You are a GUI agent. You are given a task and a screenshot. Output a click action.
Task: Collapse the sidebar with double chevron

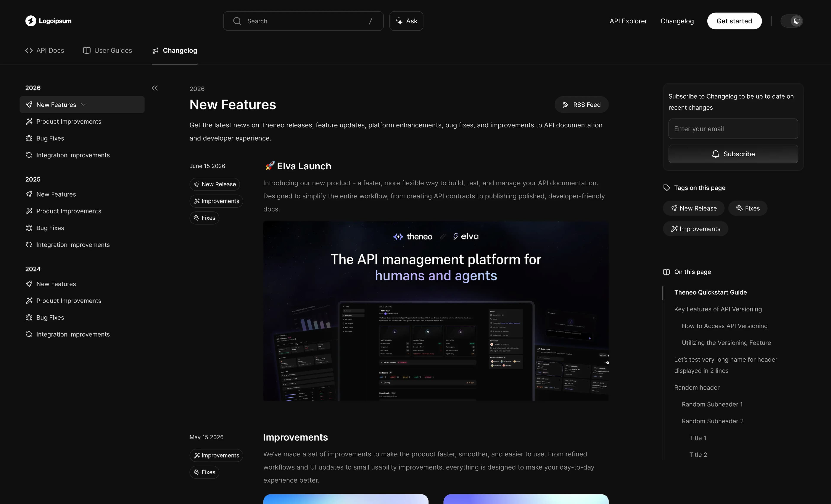click(x=155, y=88)
